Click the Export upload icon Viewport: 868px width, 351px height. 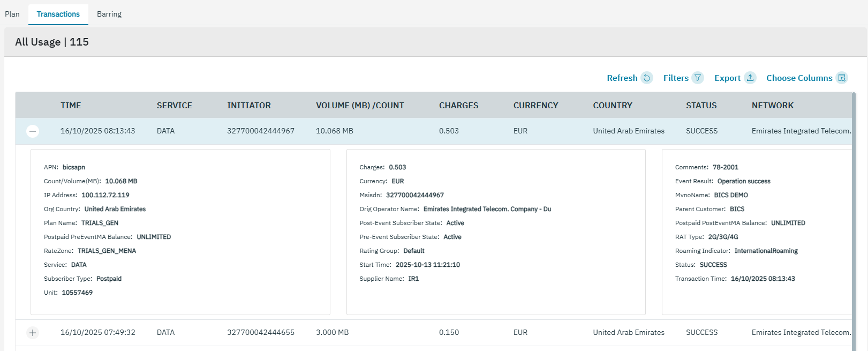pyautogui.click(x=750, y=78)
